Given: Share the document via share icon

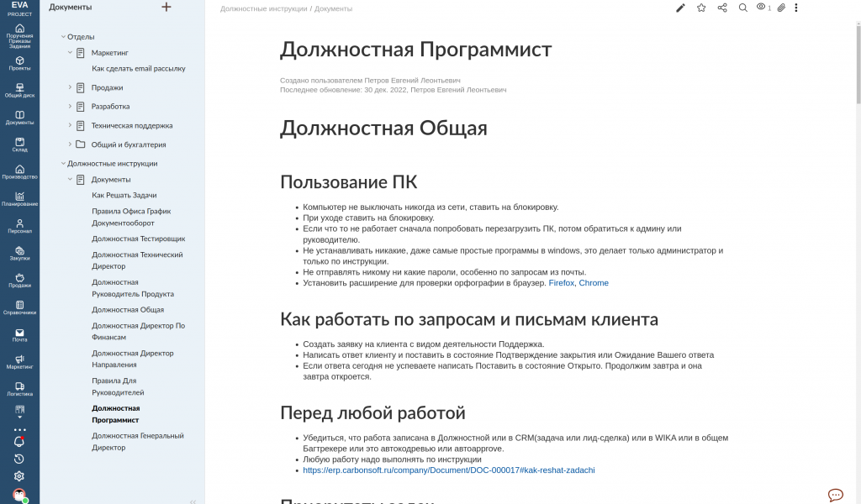Looking at the screenshot, I should pyautogui.click(x=722, y=8).
